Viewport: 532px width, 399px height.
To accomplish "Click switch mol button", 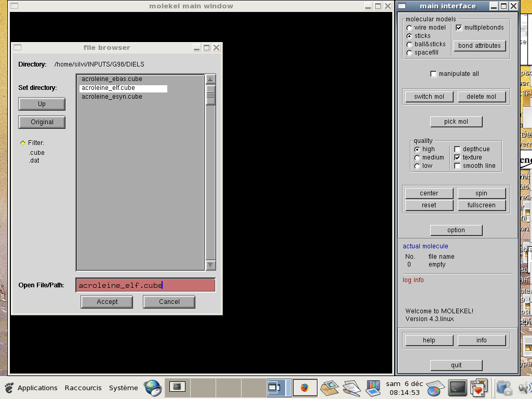I will [x=429, y=97].
